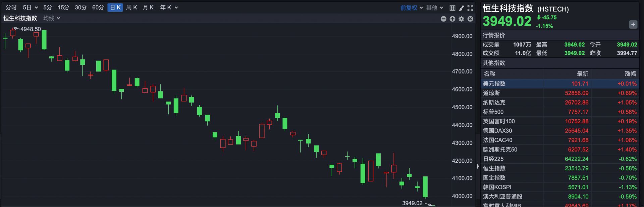Click the 成交额 11.0亿 value
The image size is (644, 207).
point(523,53)
